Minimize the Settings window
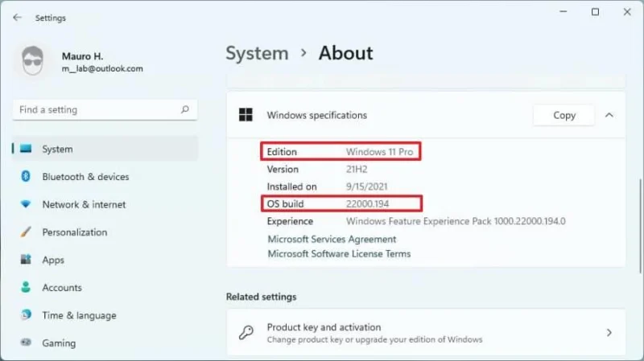This screenshot has width=644, height=361. click(x=563, y=12)
